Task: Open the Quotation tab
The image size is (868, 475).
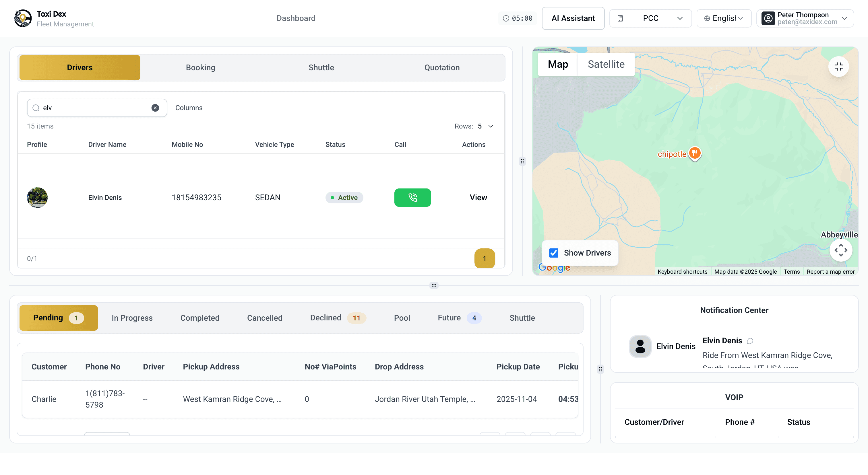Action: 442,68
